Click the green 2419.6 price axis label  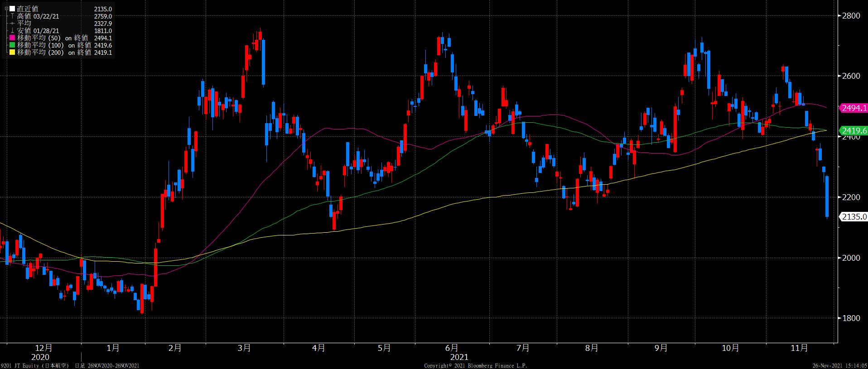(x=854, y=132)
